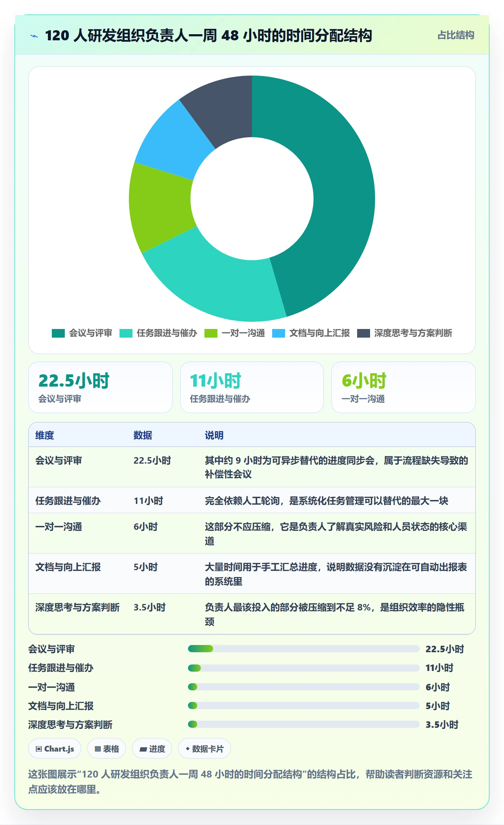Select table row 深度思考与方案判断
The width and height of the screenshot is (504, 825).
(x=252, y=614)
